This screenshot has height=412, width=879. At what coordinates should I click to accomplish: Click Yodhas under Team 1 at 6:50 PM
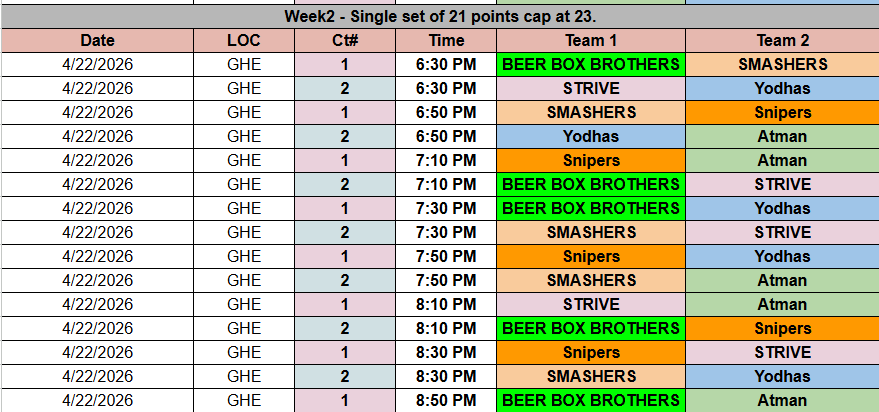click(x=591, y=136)
